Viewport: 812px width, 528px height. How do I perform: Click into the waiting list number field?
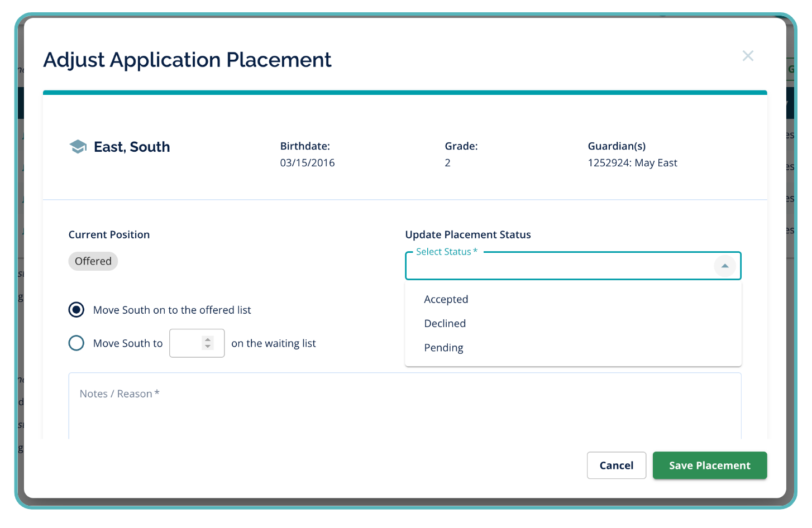186,343
